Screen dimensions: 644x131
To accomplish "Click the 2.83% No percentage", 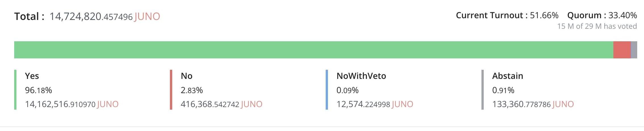I will point(192,90).
